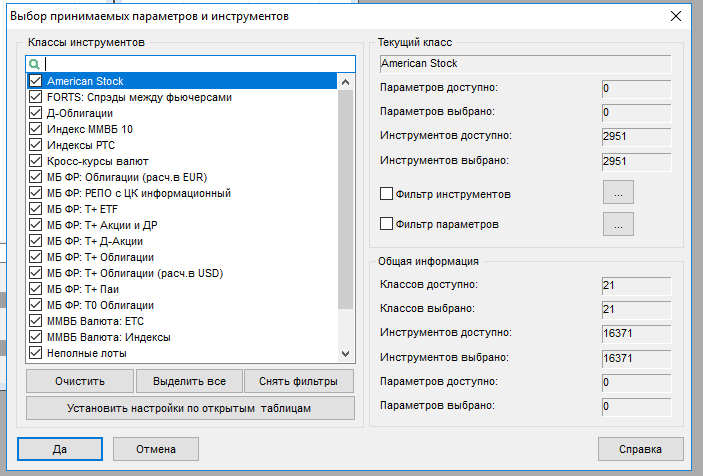Image resolution: width=703 pixels, height=476 pixels.
Task: Click the search magnifier icon
Action: 35,64
